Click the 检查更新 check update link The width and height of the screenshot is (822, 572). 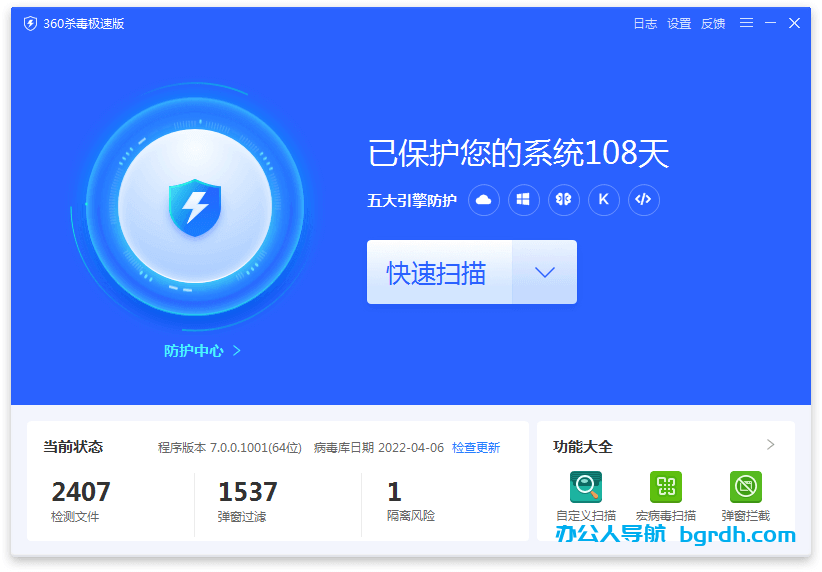click(x=475, y=447)
